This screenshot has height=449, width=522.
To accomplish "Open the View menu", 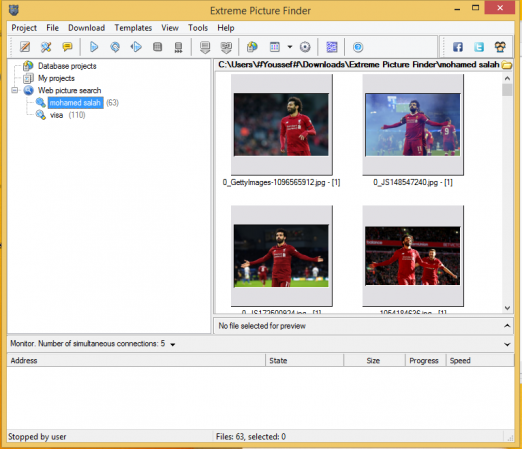I will click(170, 28).
